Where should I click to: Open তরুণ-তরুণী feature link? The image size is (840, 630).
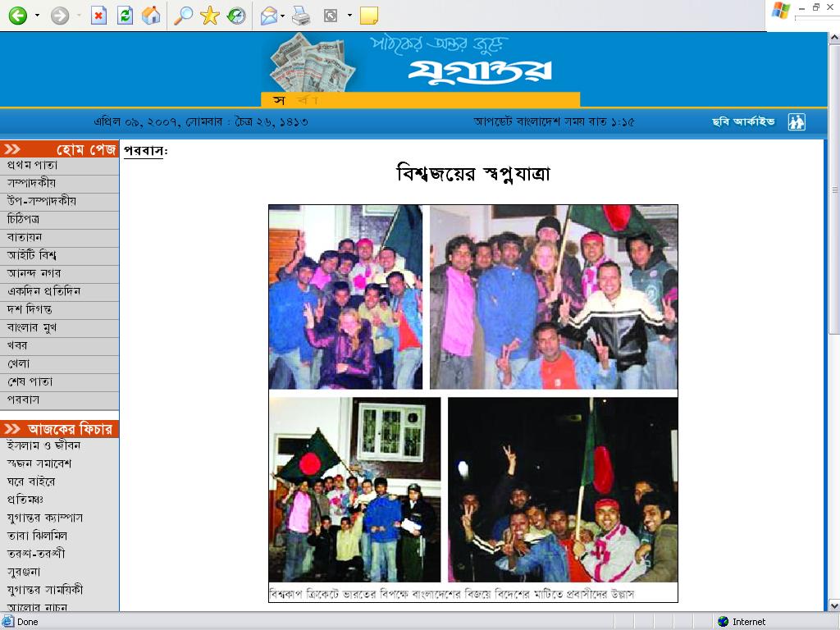pos(36,554)
